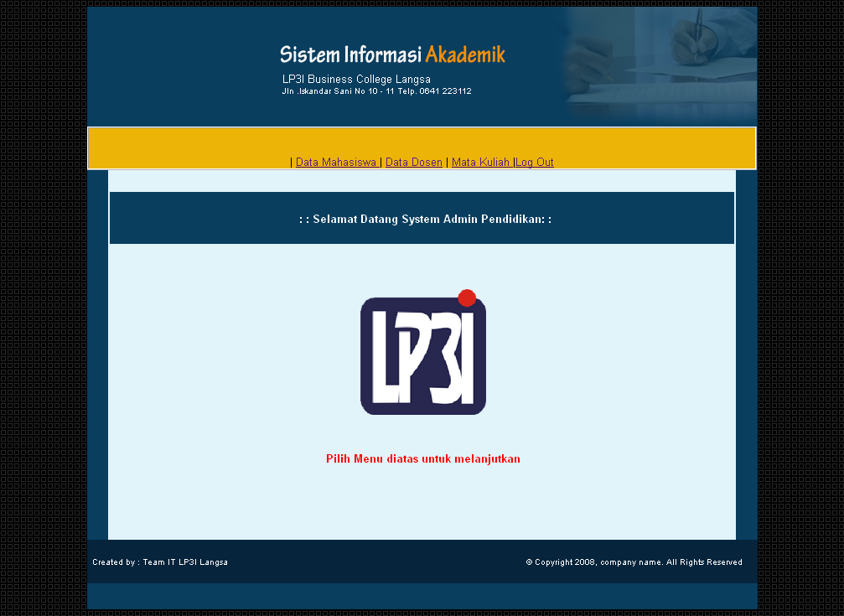Click Log Out to end the session
The width and height of the screenshot is (844, 616).
click(x=535, y=162)
